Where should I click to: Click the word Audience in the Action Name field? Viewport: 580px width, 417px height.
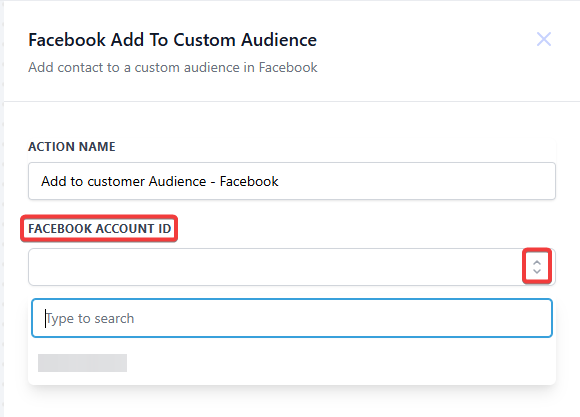(x=178, y=181)
